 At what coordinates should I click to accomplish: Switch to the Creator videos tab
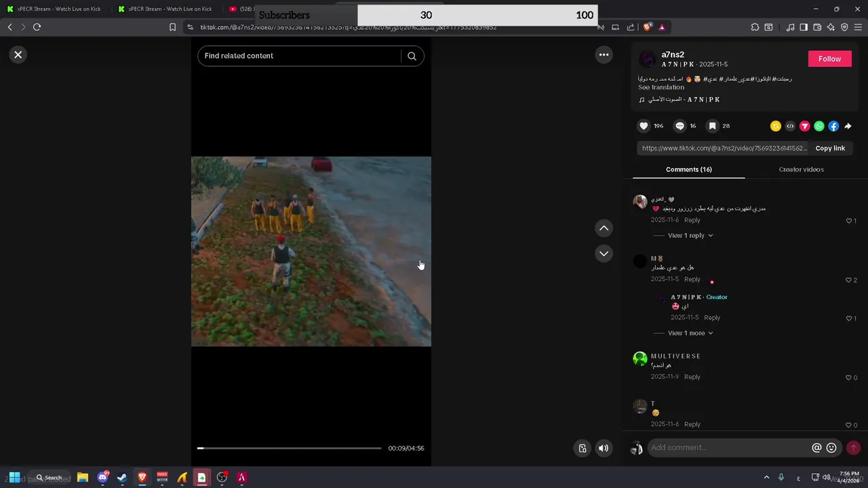[801, 169]
